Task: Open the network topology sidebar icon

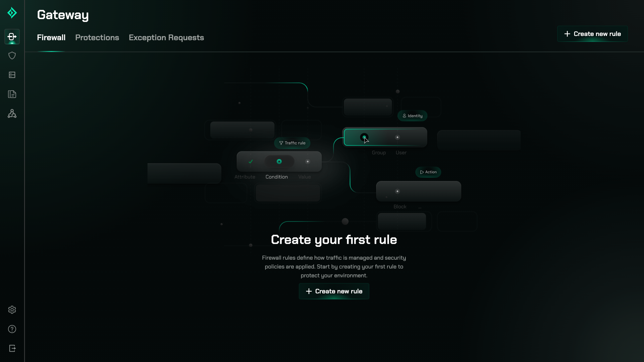Action: tap(12, 114)
